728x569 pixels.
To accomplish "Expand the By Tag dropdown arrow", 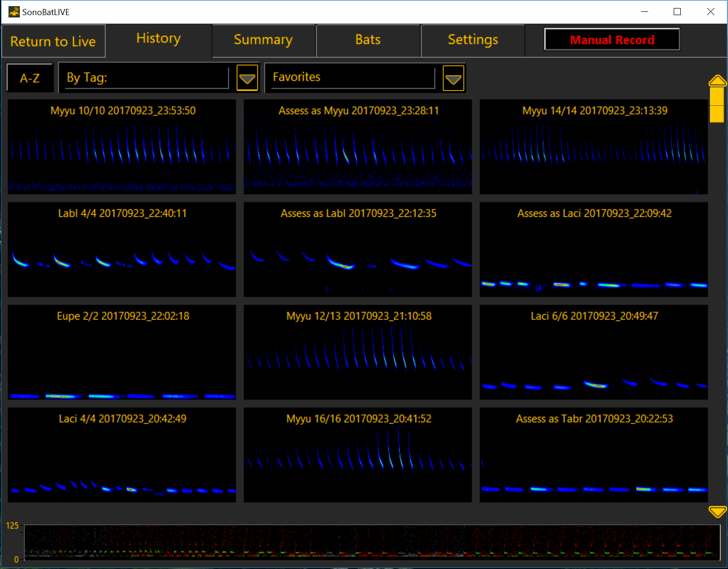I will tap(247, 78).
